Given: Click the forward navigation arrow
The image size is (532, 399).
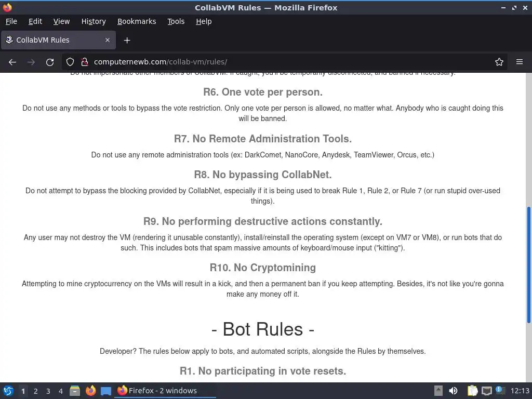Looking at the screenshot, I should 31,62.
